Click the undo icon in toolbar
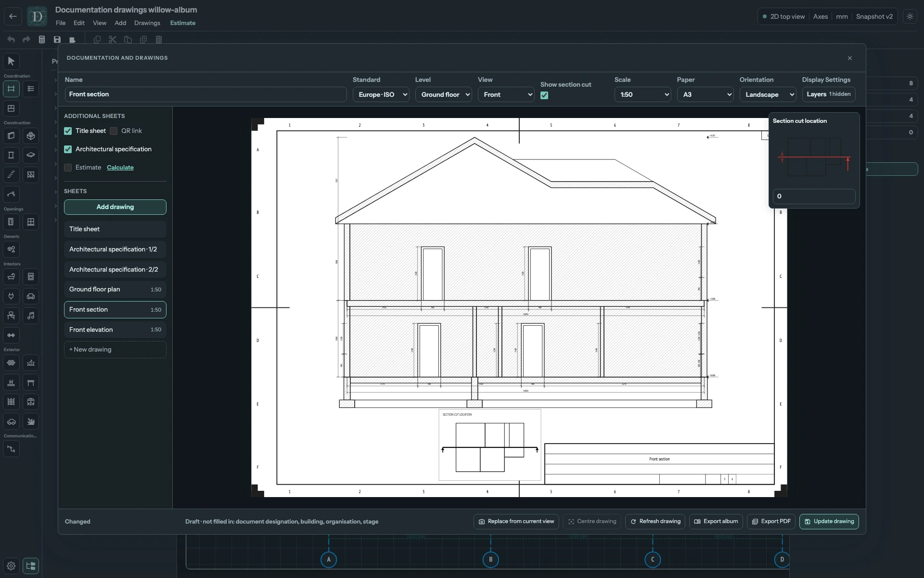Image resolution: width=924 pixels, height=578 pixels. [x=11, y=39]
